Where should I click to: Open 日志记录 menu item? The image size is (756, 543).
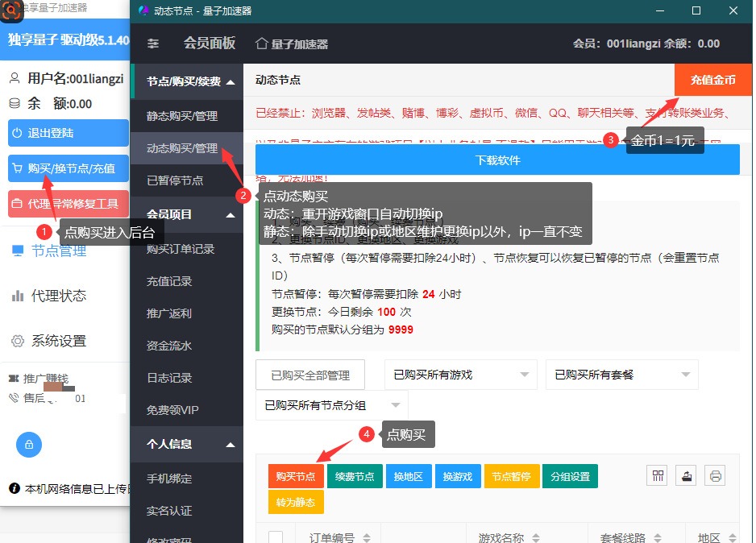click(x=188, y=378)
